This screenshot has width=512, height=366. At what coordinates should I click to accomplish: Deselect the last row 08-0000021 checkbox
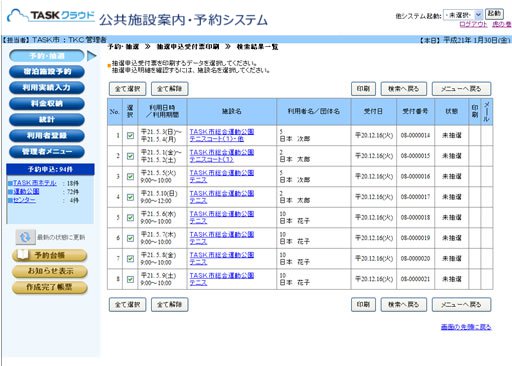[130, 279]
